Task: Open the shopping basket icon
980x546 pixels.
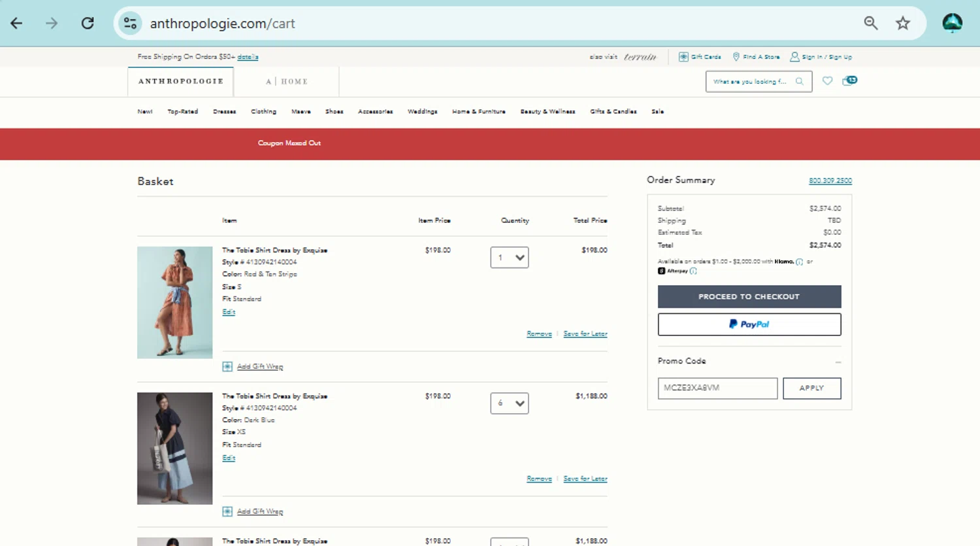Action: click(x=849, y=80)
